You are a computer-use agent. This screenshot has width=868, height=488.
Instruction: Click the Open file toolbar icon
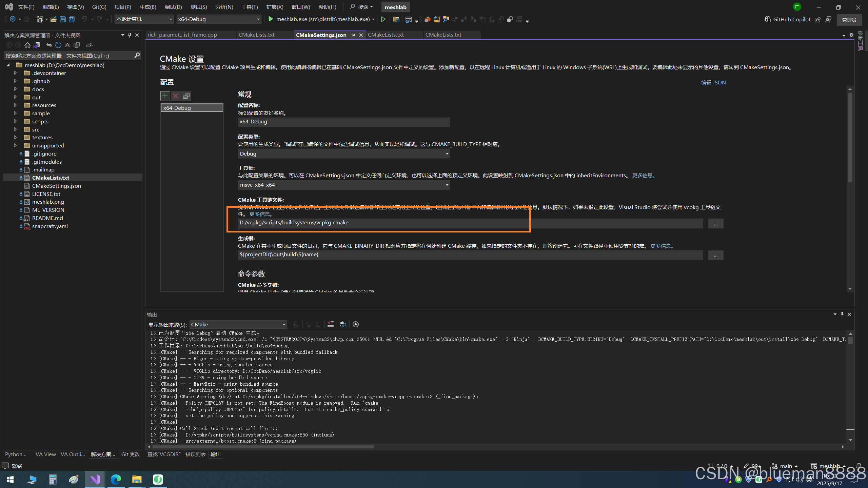tap(53, 19)
